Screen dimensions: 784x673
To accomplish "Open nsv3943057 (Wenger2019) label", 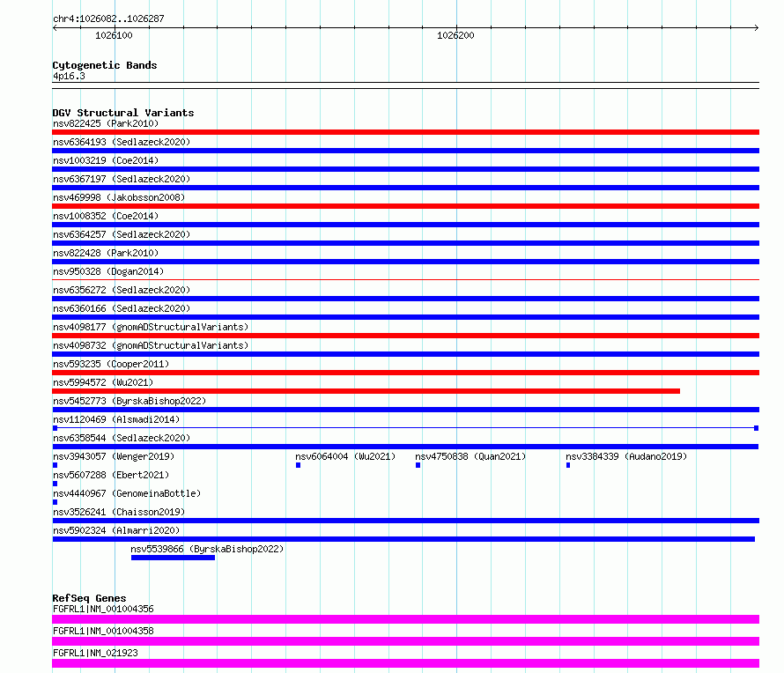I will [114, 456].
